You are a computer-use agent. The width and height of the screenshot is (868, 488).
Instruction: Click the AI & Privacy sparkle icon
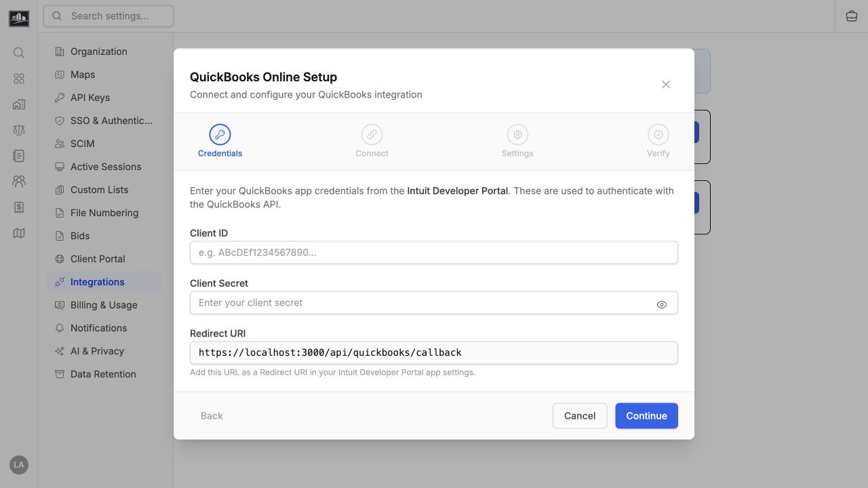[x=60, y=351]
